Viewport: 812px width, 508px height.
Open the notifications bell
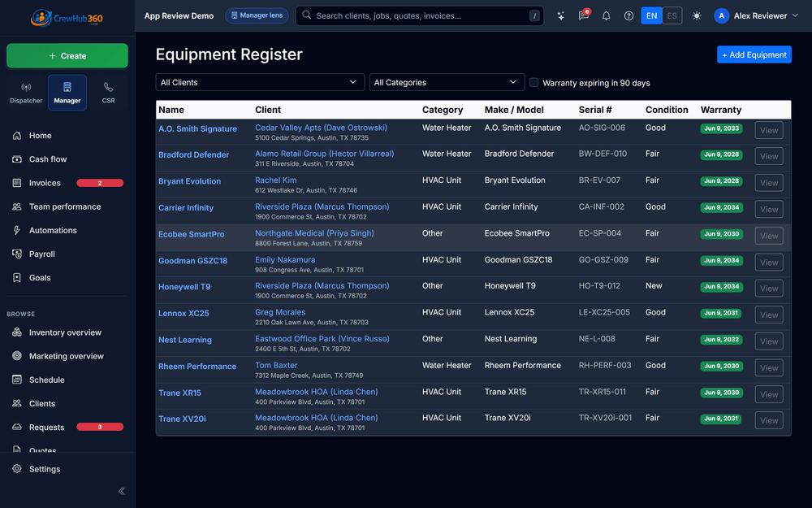(606, 16)
